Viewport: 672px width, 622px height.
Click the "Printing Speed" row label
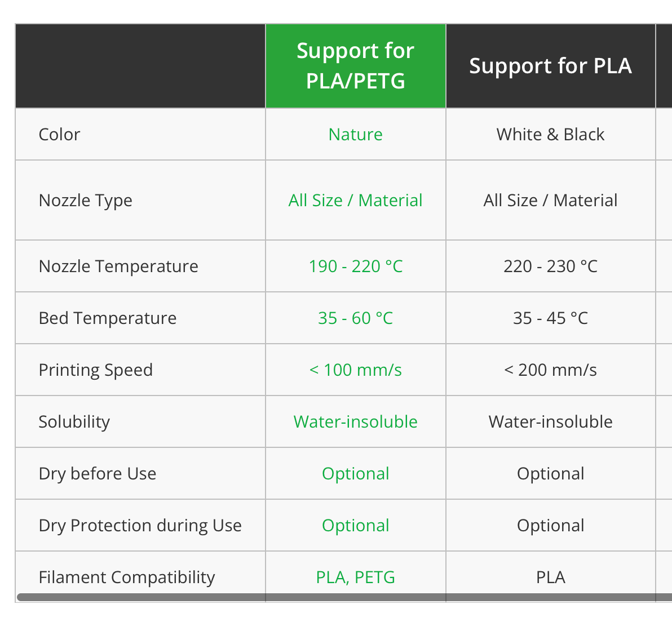[96, 370]
